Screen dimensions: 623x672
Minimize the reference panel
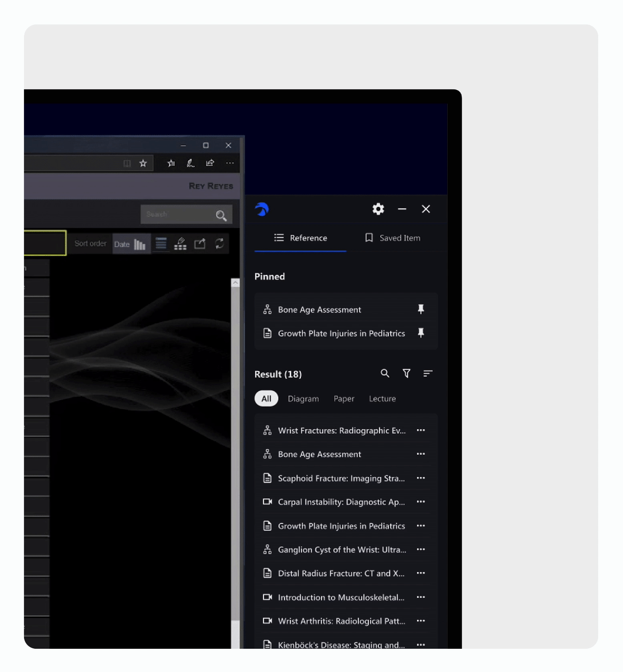pos(402,209)
